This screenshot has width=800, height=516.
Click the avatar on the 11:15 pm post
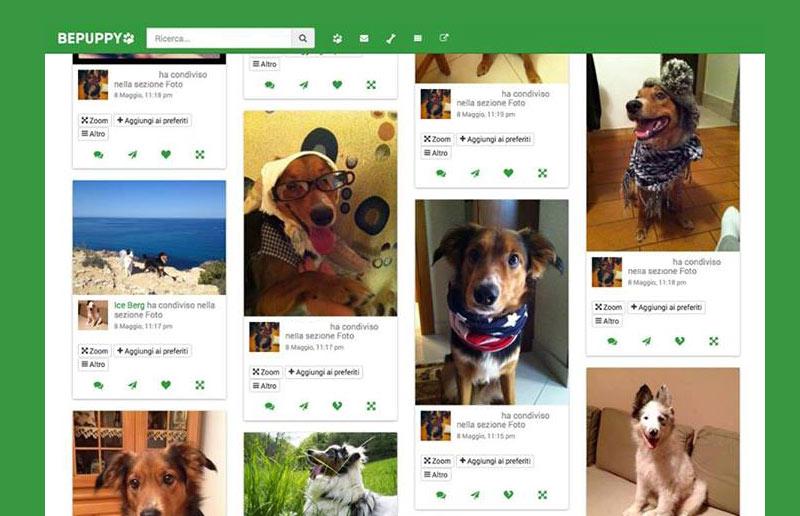(436, 426)
